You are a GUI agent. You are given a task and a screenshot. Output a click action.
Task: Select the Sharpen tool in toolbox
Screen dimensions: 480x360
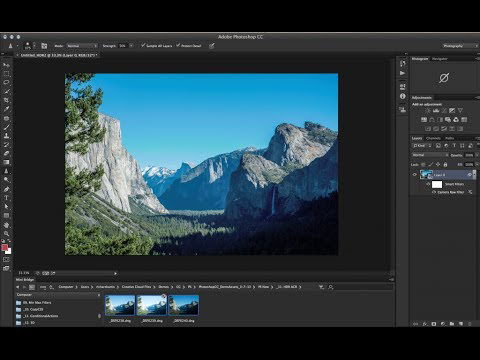point(6,171)
